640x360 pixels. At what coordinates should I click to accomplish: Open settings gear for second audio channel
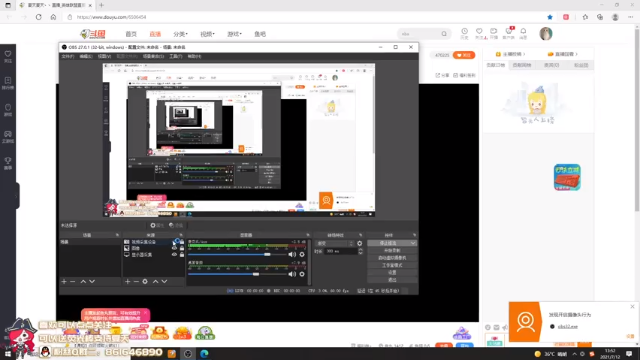coord(302,274)
